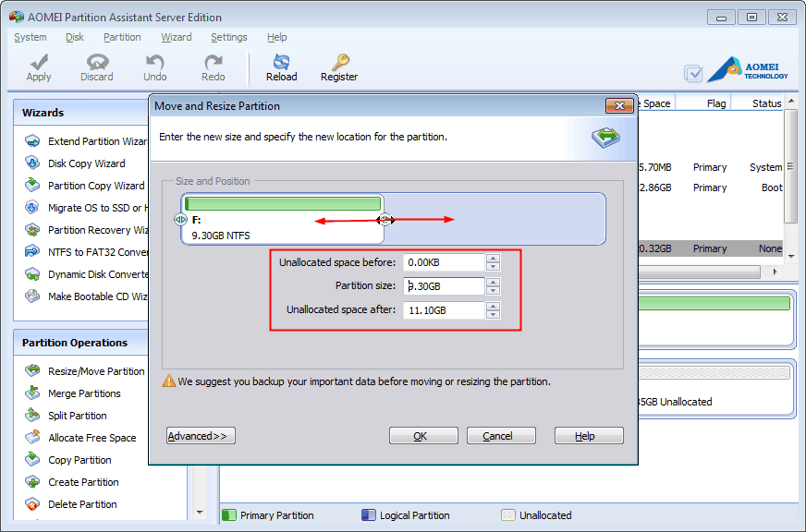Click horizontal scrollbar right arrow
806x532 pixels.
[x=775, y=272]
